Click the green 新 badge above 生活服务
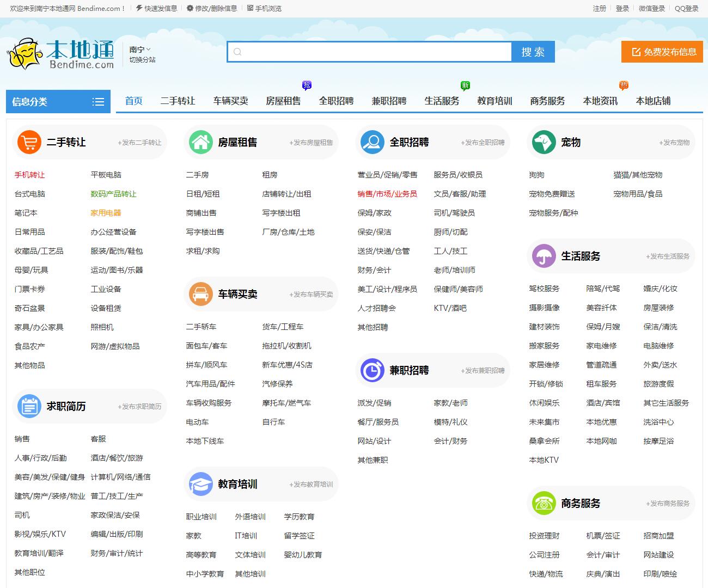The image size is (708, 588). 465,85
